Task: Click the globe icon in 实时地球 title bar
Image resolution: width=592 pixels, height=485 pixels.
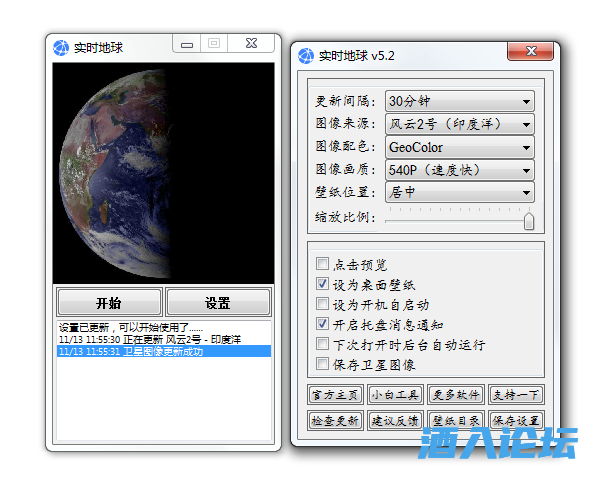Action: (61, 48)
